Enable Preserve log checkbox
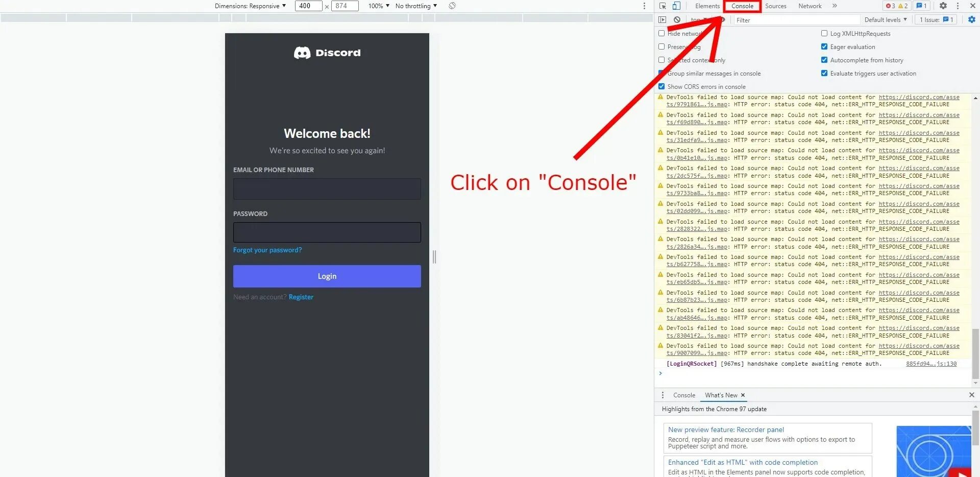This screenshot has height=477, width=980. coord(661,46)
